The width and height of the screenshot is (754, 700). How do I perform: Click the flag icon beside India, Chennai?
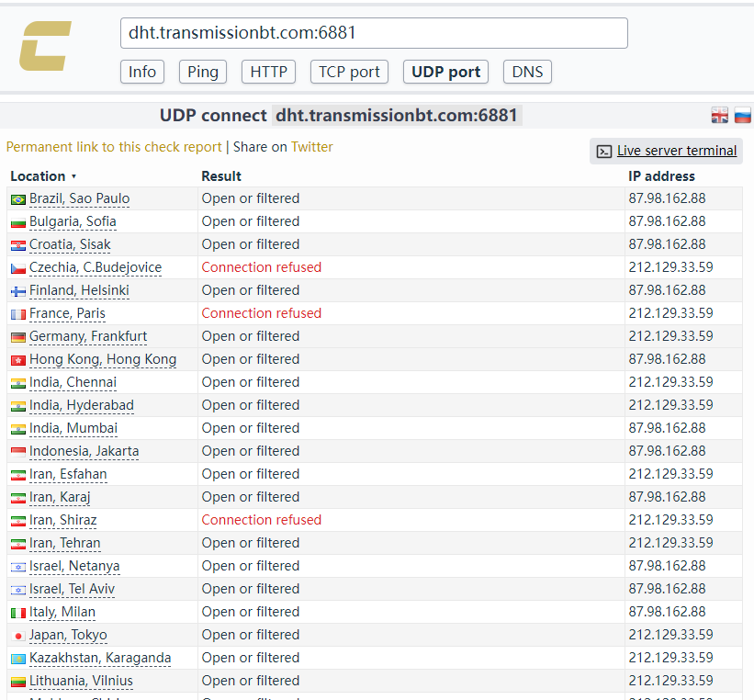(x=18, y=383)
